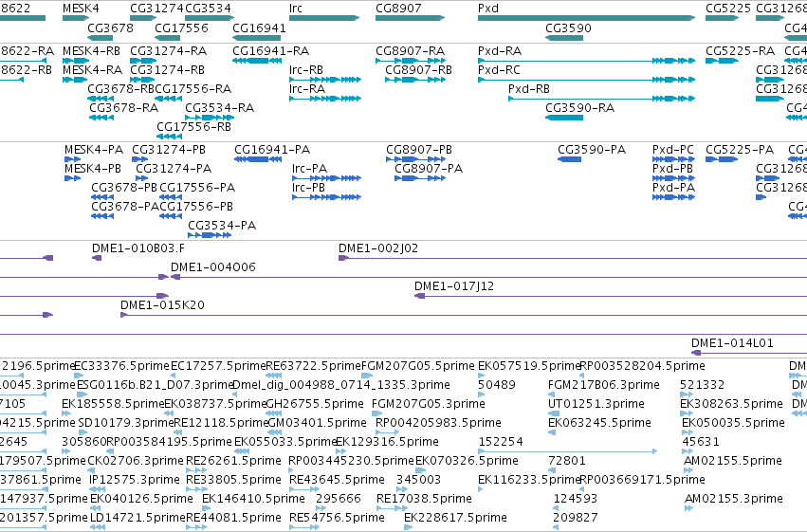Click the Pxd-RB transcript line

[x=601, y=99]
